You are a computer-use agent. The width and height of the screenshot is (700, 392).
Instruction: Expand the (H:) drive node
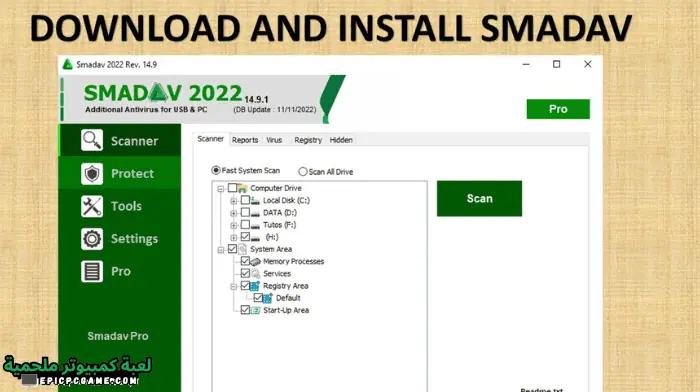click(233, 238)
